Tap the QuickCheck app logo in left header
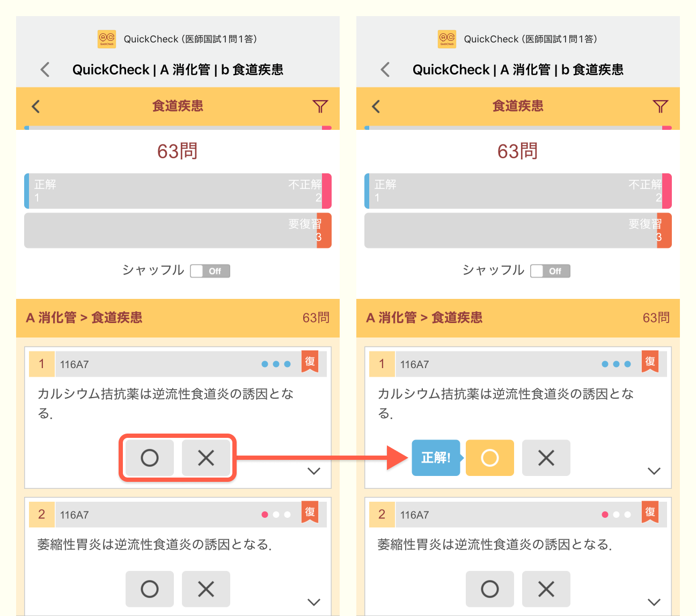696x616 pixels. [x=107, y=39]
